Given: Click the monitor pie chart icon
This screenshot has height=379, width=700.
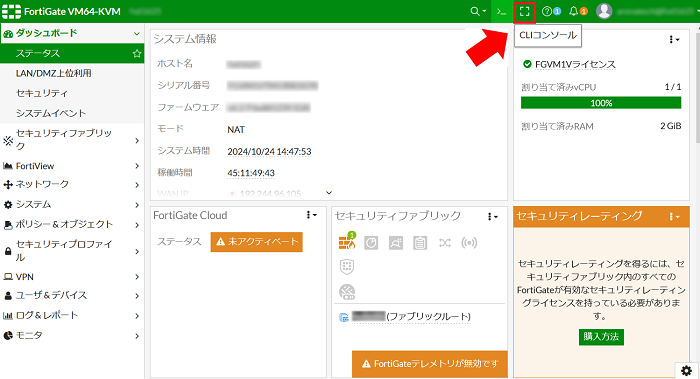Looking at the screenshot, I should 8,336.
